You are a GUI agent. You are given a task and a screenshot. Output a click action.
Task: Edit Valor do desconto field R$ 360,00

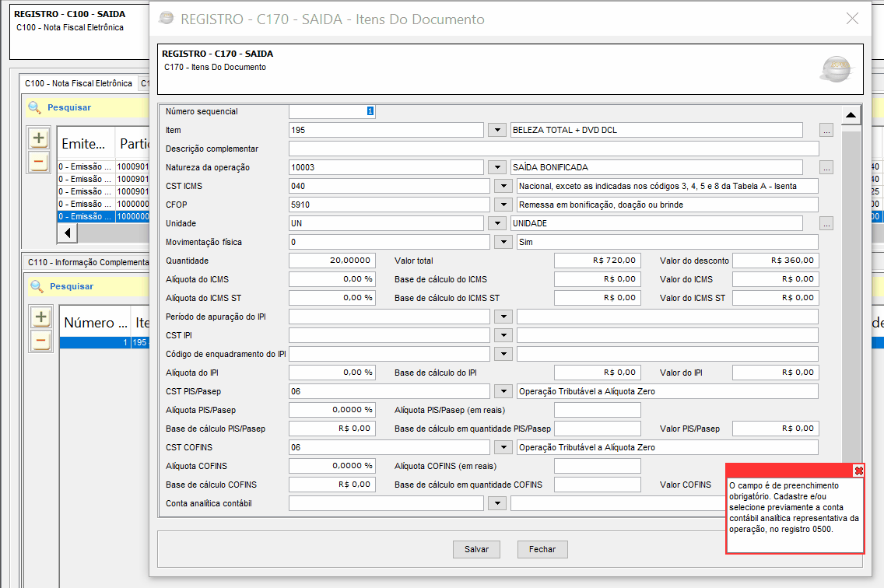pos(776,261)
